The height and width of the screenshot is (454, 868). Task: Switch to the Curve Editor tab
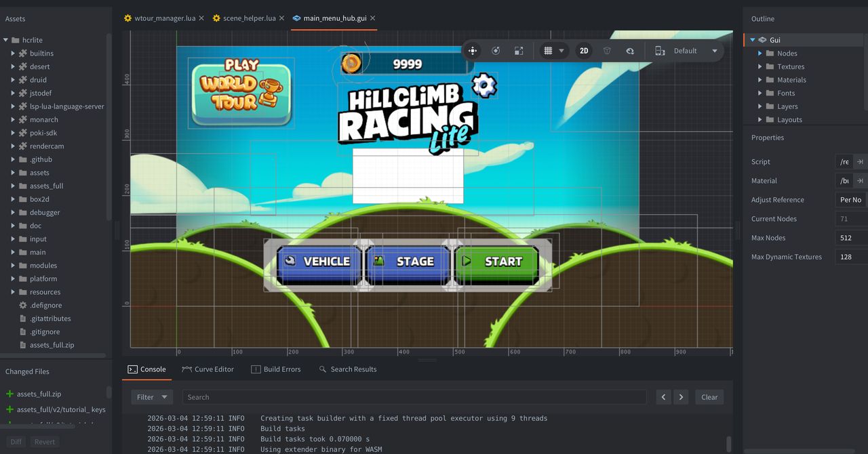tap(208, 369)
